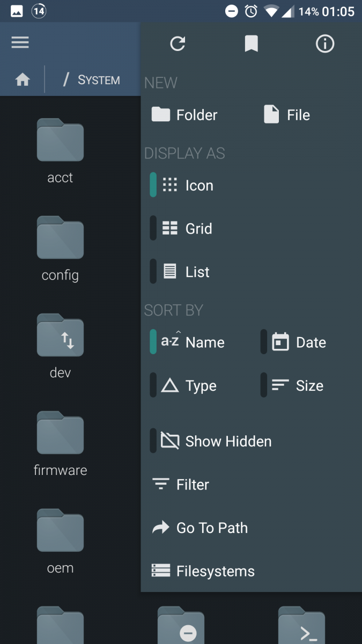Sort files by Type
The image size is (362, 644).
point(190,385)
